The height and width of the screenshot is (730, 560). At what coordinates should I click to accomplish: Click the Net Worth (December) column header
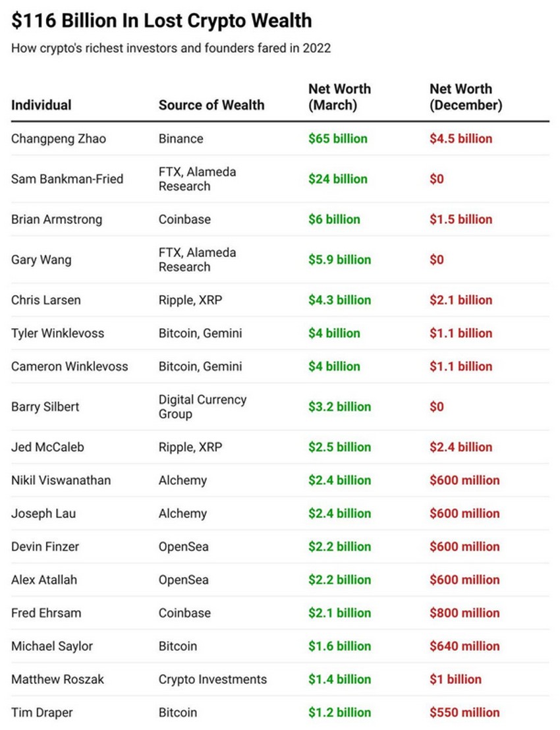coord(465,97)
